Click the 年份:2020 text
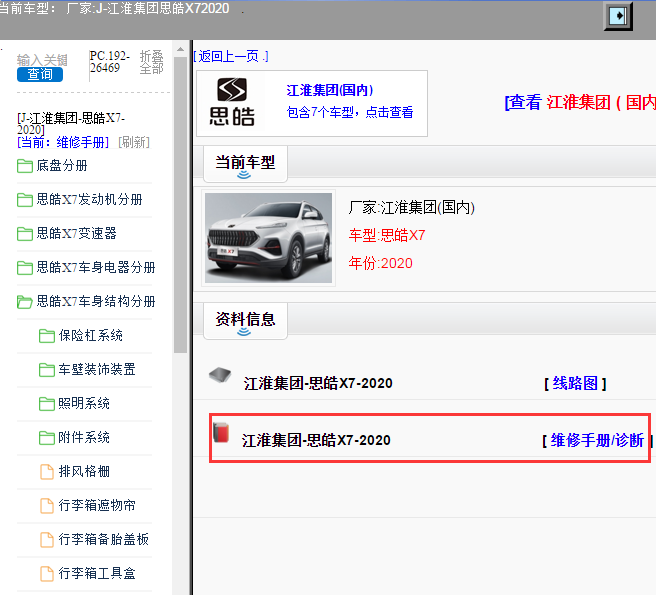Viewport: 656px width, 595px height. 380,263
